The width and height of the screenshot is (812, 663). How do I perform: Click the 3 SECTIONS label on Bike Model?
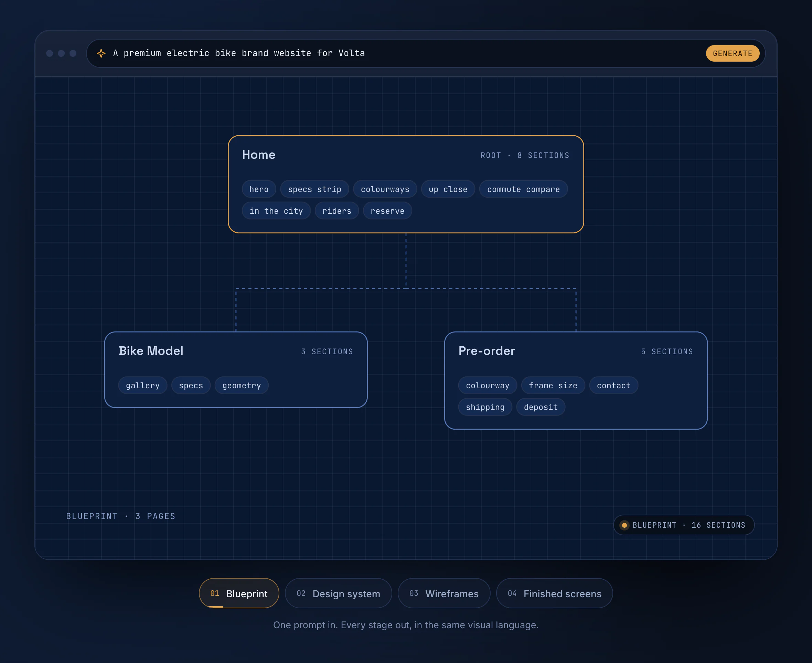click(327, 352)
